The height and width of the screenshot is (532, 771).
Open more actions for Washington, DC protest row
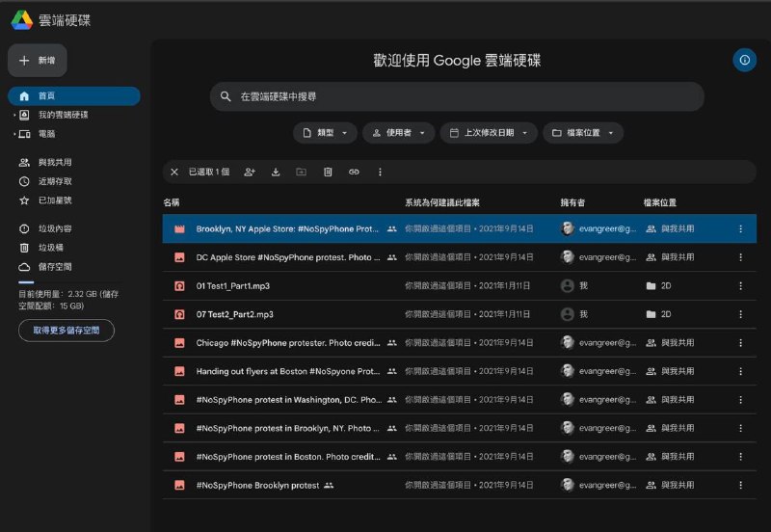pyautogui.click(x=740, y=400)
